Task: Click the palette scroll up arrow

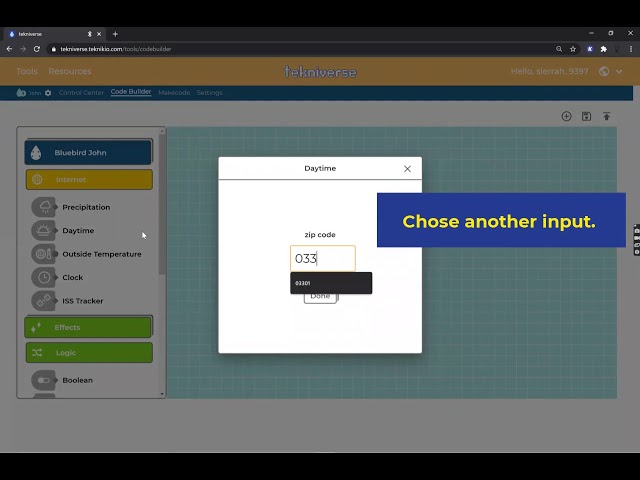Action: click(x=162, y=131)
